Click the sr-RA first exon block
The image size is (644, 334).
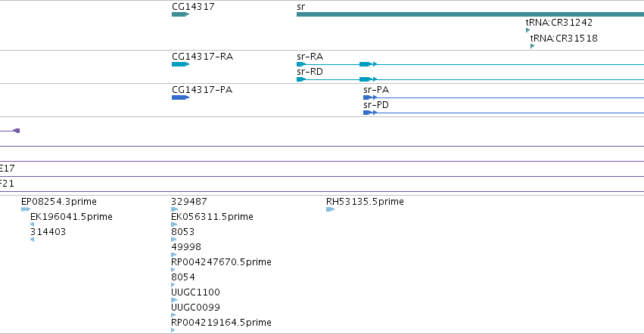(301, 64)
